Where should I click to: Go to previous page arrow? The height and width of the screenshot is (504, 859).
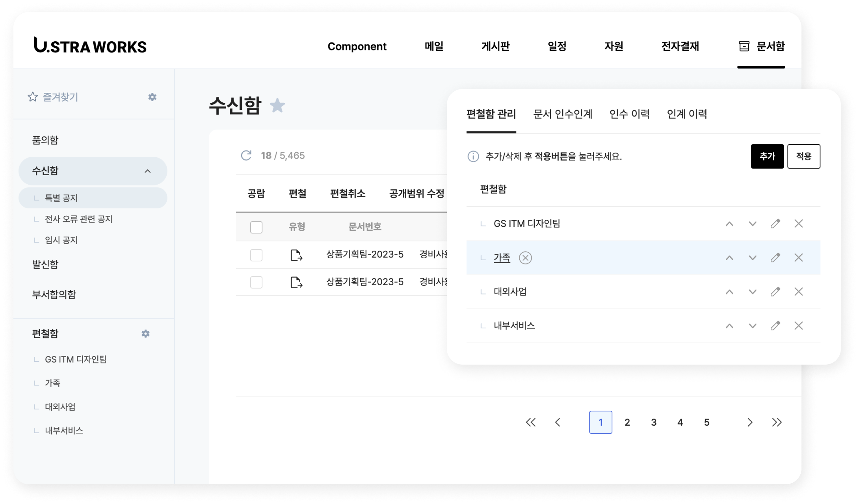pyautogui.click(x=558, y=422)
